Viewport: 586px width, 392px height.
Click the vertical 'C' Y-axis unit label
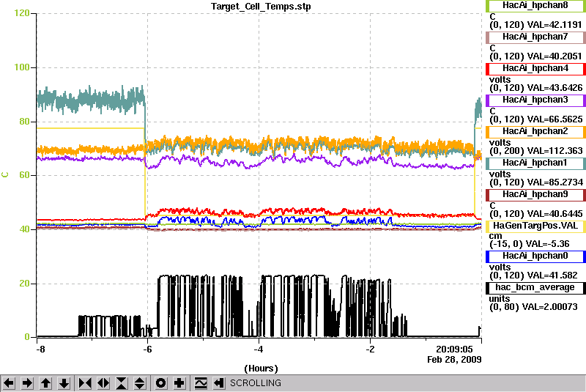5,175
